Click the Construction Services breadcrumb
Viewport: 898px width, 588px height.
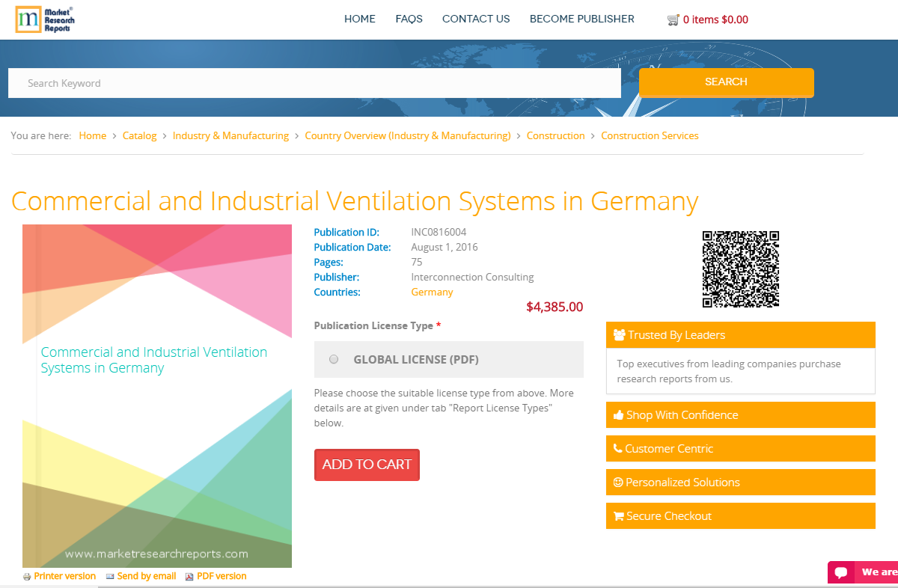click(x=650, y=135)
